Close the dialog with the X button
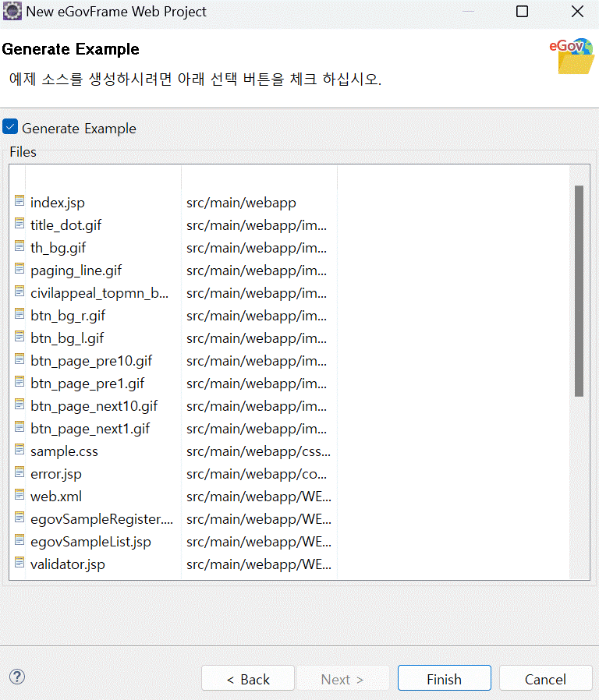Image resolution: width=599 pixels, height=700 pixels. click(578, 11)
